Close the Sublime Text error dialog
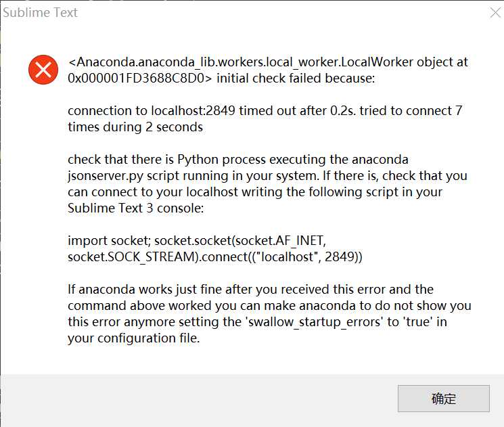Viewport: 504px width, 427px height. (496, 13)
